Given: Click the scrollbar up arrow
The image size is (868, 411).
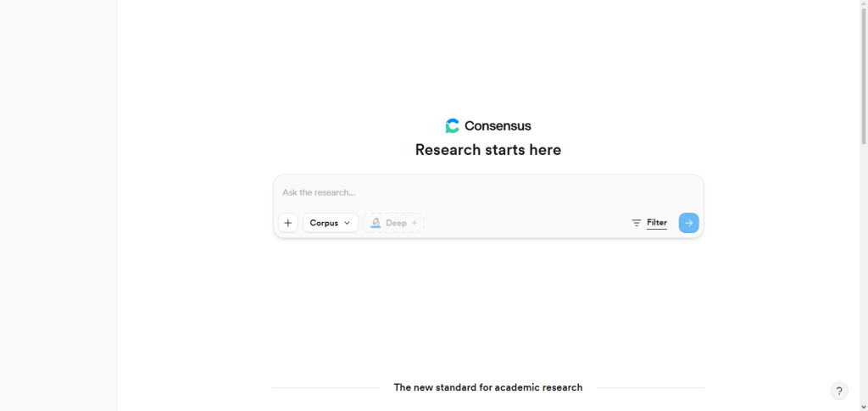Looking at the screenshot, I should pos(864,4).
